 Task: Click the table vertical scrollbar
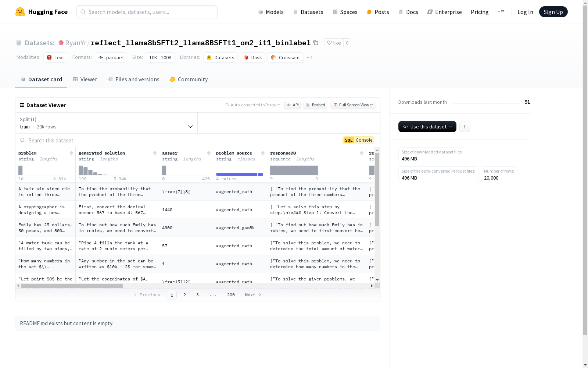point(377,190)
